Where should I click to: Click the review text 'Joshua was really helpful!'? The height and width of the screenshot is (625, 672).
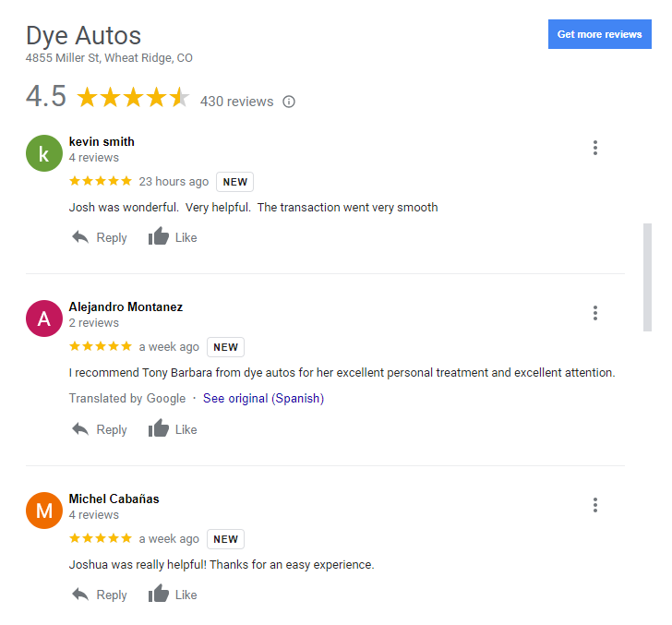(x=138, y=565)
